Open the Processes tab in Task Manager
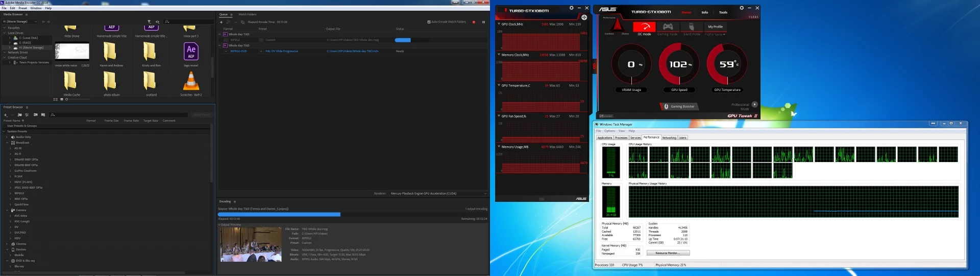 (621, 137)
